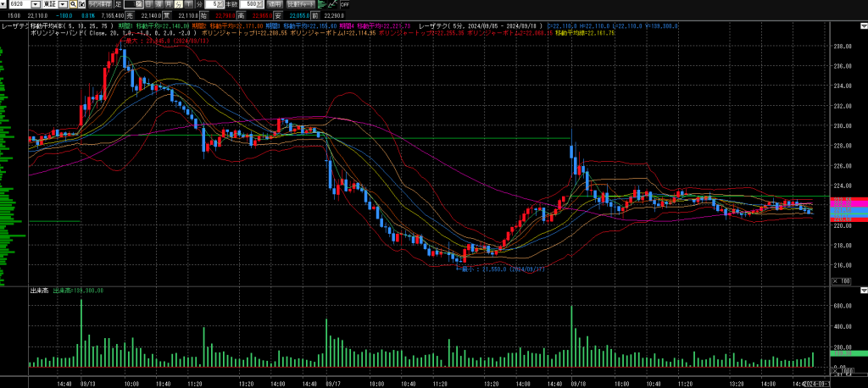Select the 分 (minute) timeframe toggle

178,4
